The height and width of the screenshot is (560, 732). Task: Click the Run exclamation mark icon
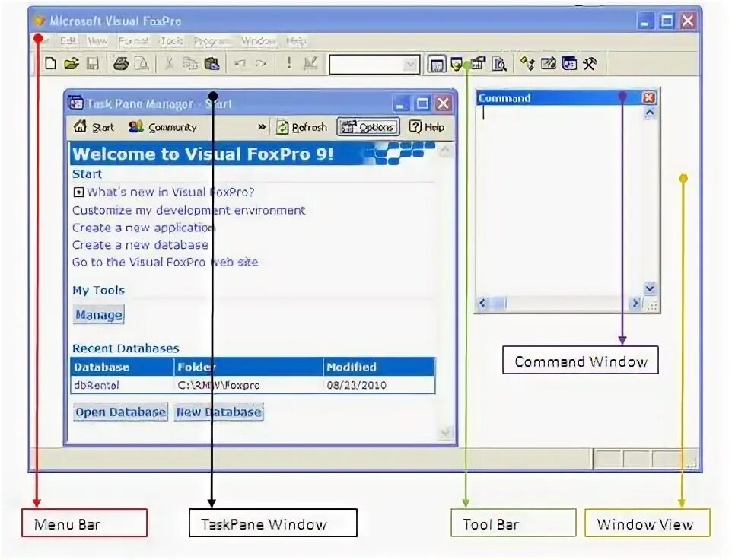(289, 63)
